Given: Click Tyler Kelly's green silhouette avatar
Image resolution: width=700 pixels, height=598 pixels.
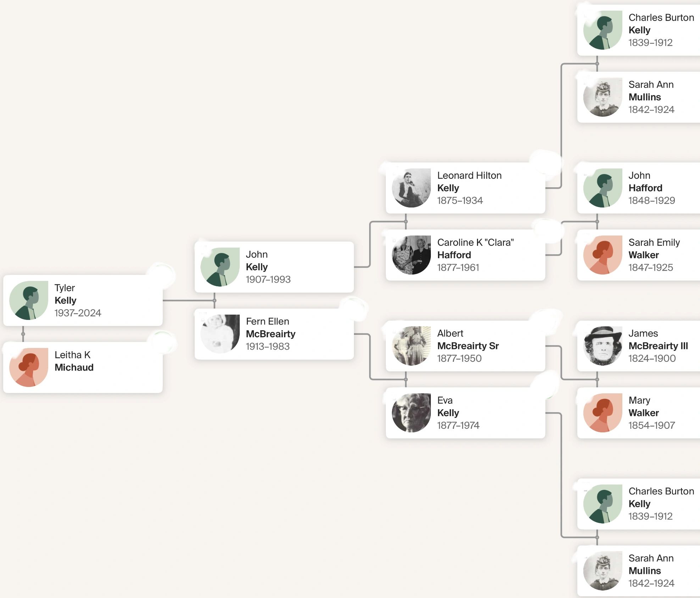Looking at the screenshot, I should 29,300.
